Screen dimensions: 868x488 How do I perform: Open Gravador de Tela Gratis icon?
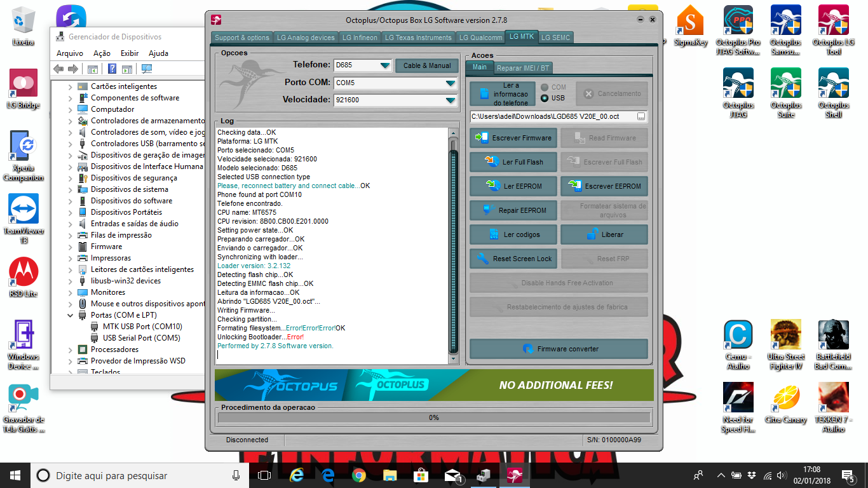(24, 408)
